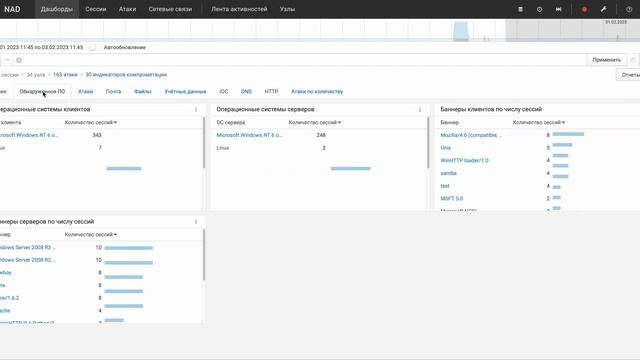Sort client banners panel by Количество сессий
Screen dimensions: 640x360
[539, 122]
